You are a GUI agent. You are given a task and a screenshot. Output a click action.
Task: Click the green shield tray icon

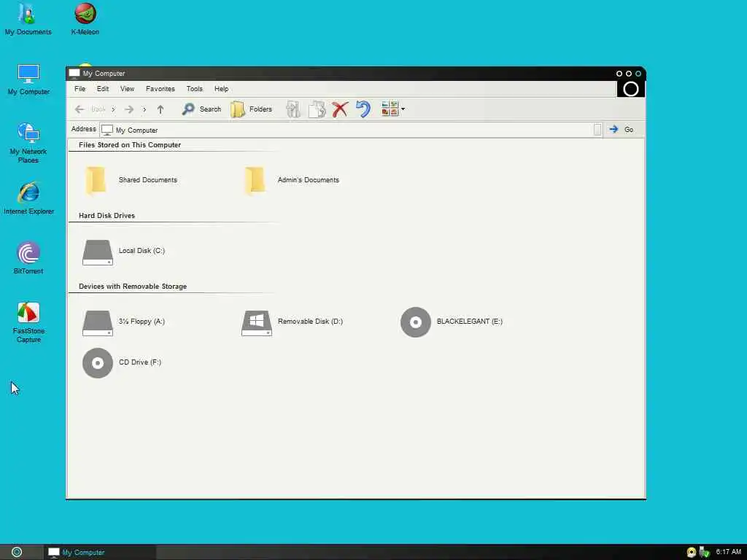[705, 553]
